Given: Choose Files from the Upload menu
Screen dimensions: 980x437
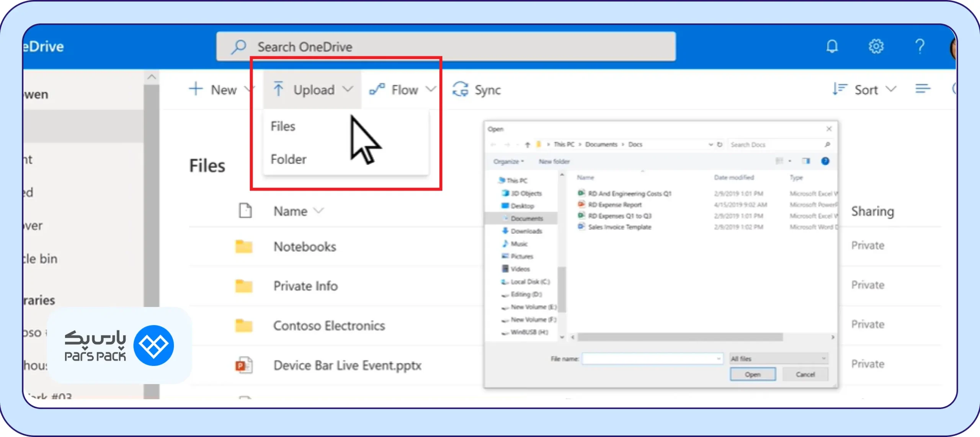Looking at the screenshot, I should click(x=283, y=126).
